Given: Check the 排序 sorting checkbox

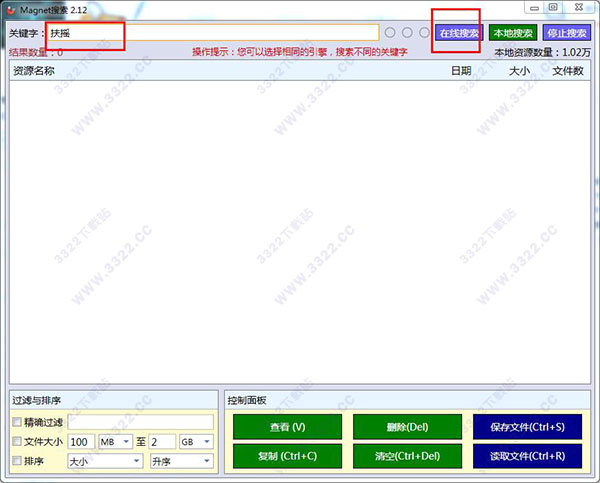Looking at the screenshot, I should point(16,461).
